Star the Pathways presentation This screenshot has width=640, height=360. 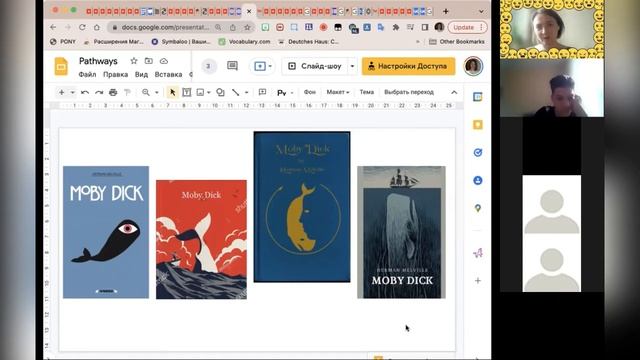click(133, 61)
